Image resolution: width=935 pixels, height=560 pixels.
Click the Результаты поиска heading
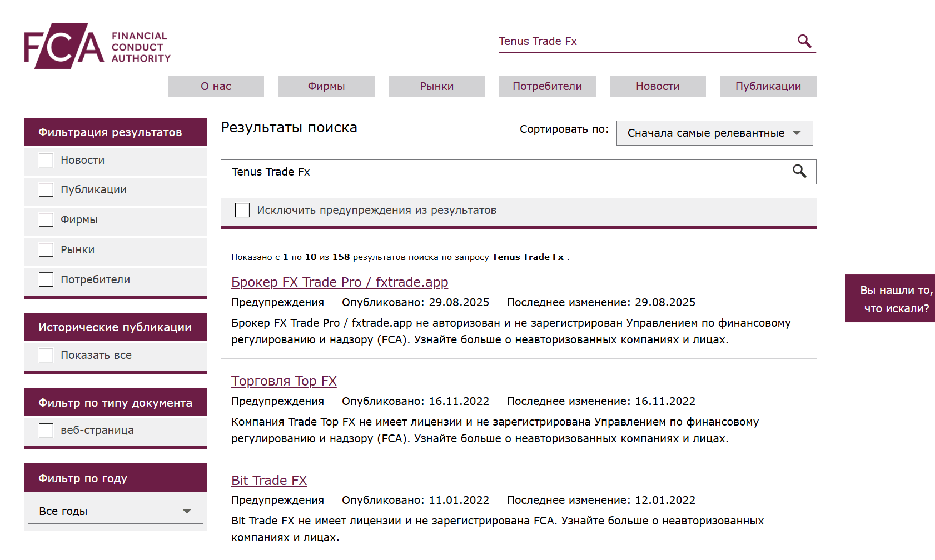289,128
